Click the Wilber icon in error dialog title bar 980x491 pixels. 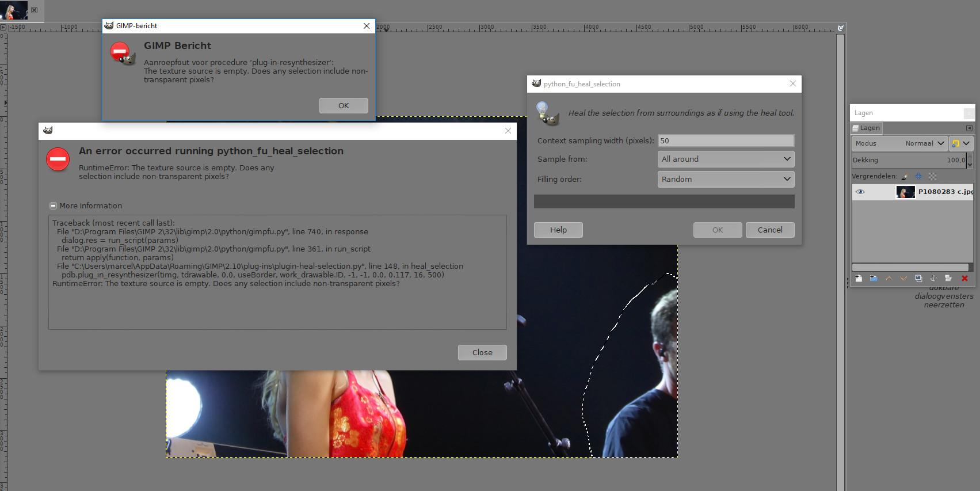tap(48, 130)
